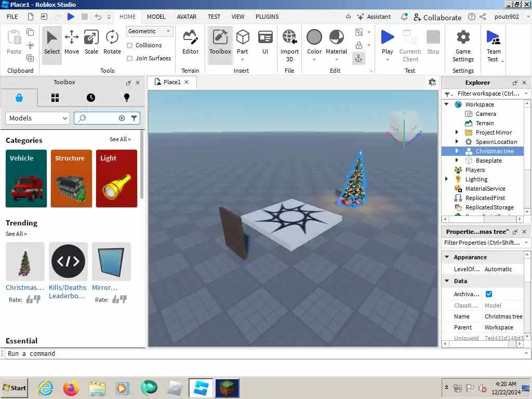Click the quick-access run arrow icon
Image resolution: width=532 pixels, height=399 pixels.
click(x=71, y=17)
